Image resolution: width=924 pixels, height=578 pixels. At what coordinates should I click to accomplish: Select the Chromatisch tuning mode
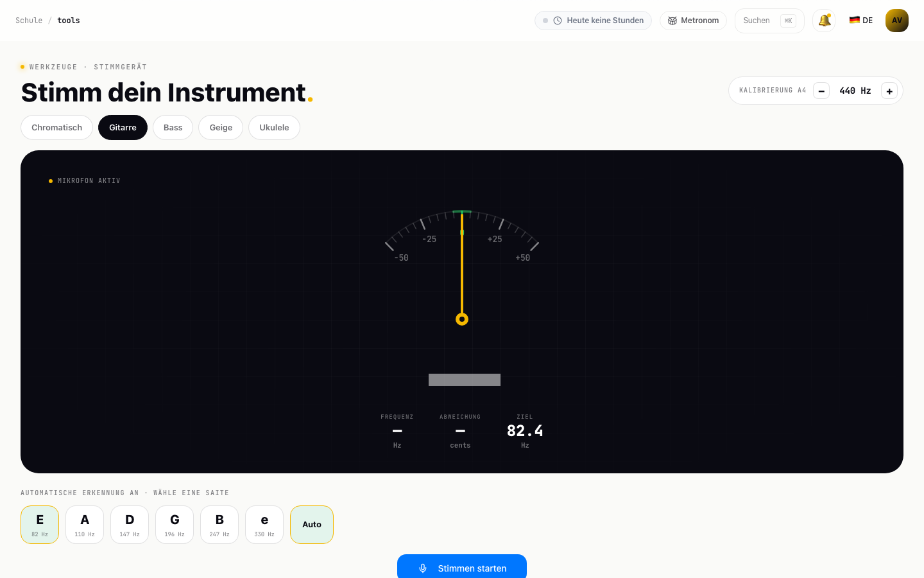pyautogui.click(x=57, y=127)
